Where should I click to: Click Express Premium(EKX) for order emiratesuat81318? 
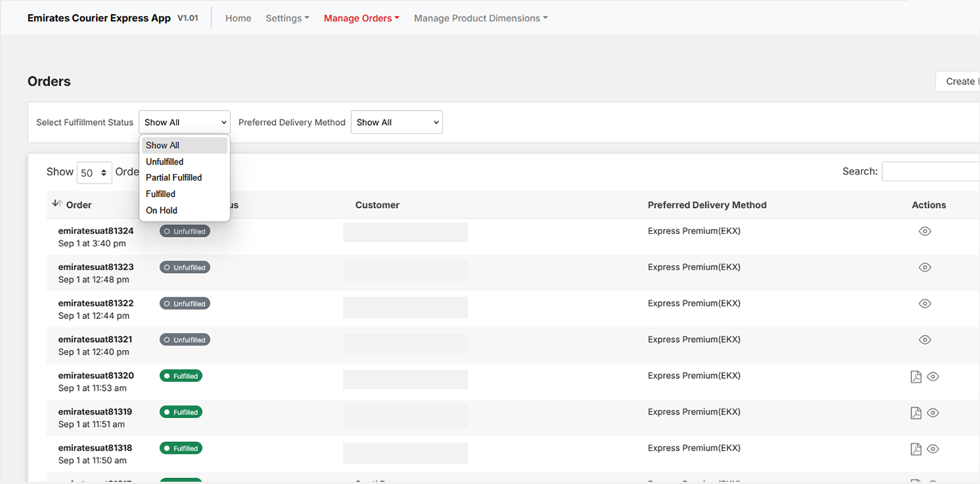click(x=694, y=448)
